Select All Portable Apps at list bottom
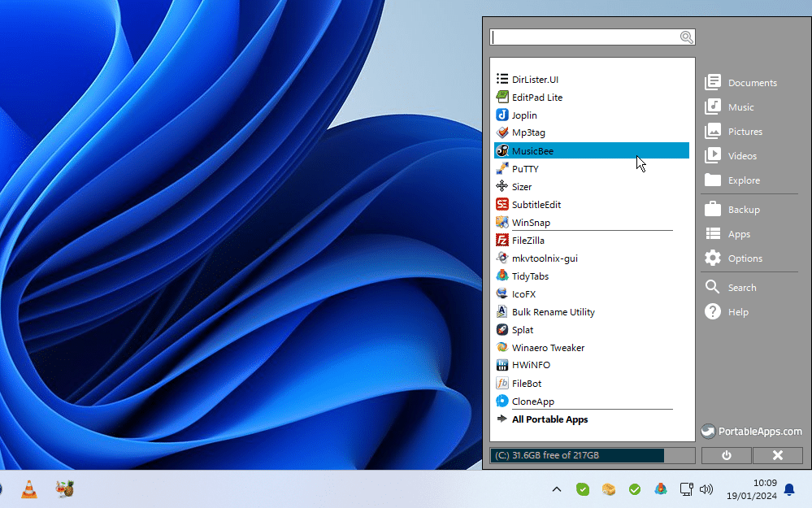The image size is (812, 508). 549,419
